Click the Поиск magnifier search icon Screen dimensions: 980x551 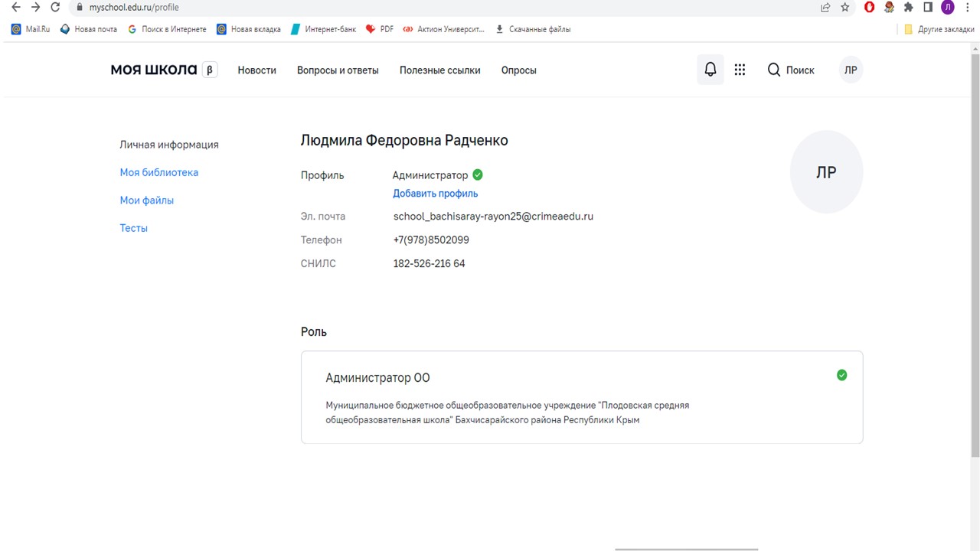[774, 70]
